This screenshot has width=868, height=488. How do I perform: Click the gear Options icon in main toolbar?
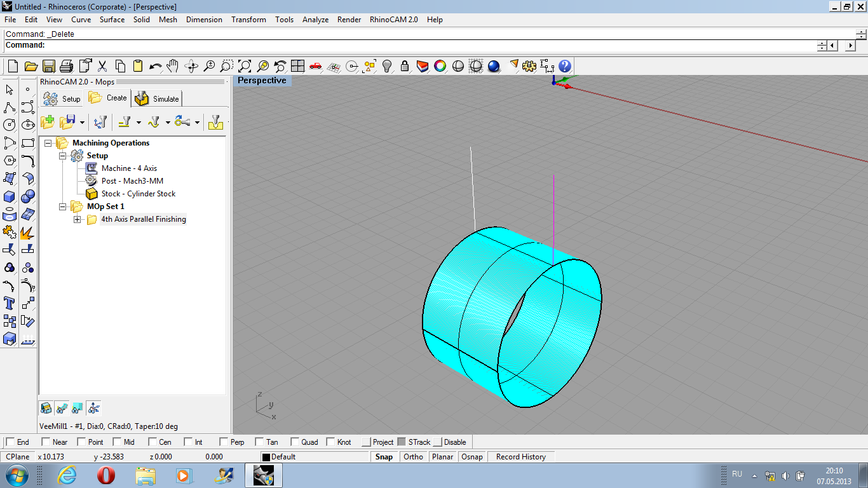click(x=529, y=66)
